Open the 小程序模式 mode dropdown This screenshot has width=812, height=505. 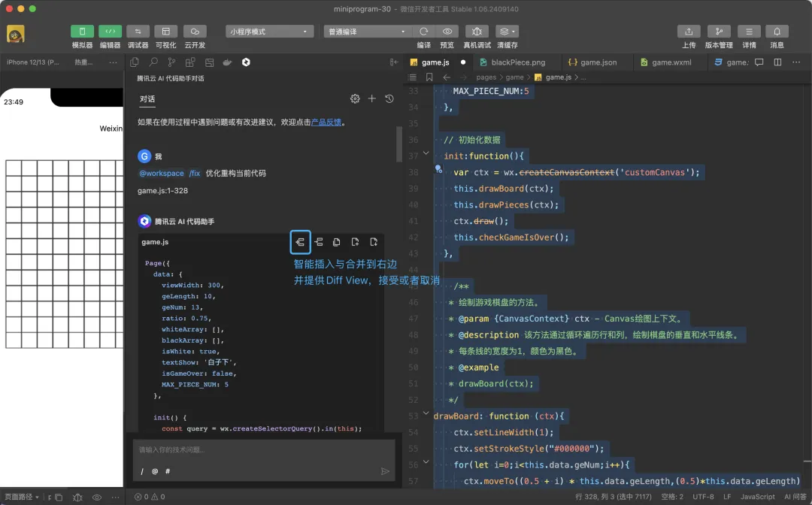pos(269,32)
